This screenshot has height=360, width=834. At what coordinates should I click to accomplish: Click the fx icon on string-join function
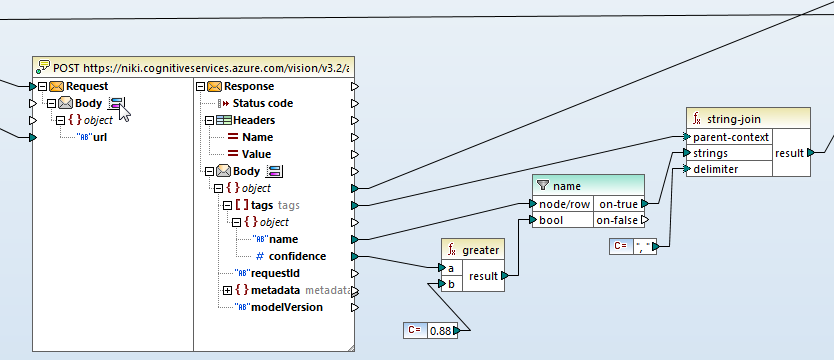click(x=697, y=118)
